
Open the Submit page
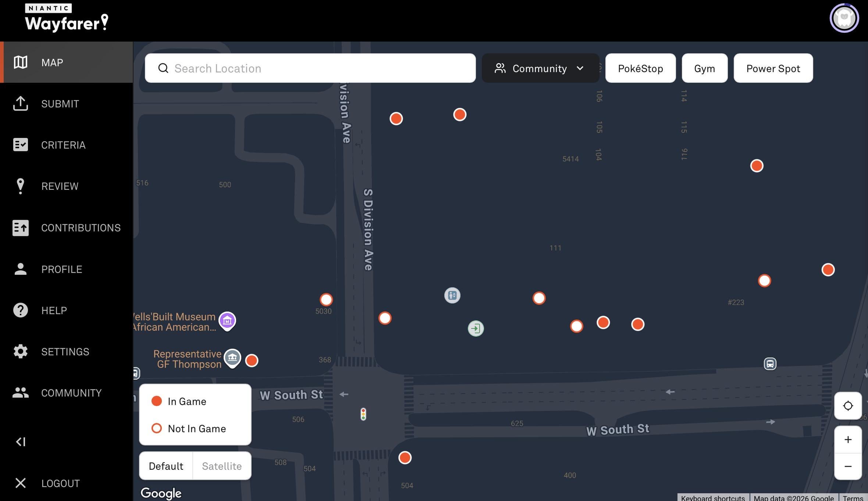click(x=60, y=104)
